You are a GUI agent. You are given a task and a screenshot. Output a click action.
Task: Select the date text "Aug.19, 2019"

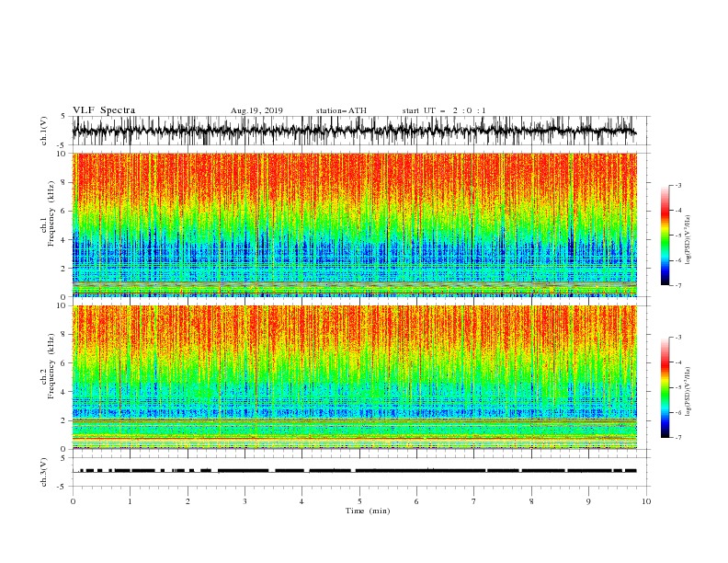(256, 110)
